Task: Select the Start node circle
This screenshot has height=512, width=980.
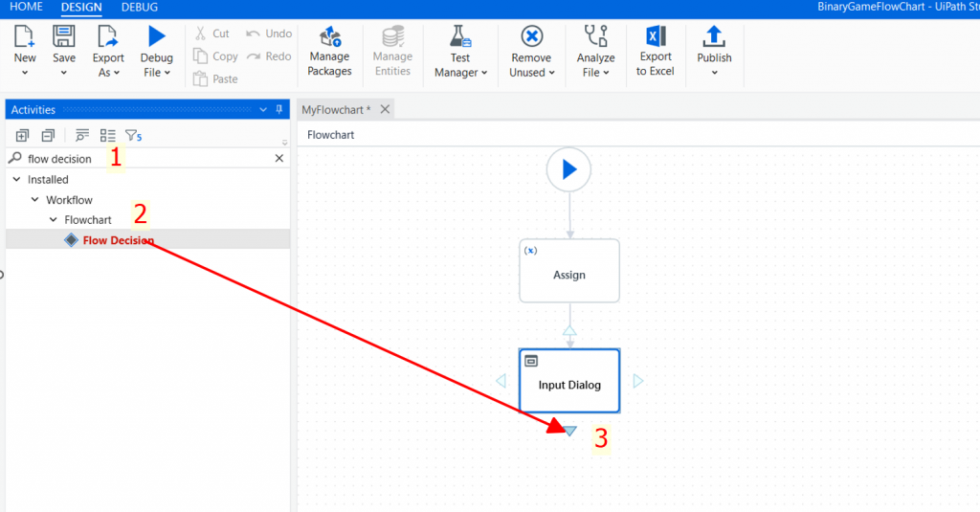Action: 568,169
